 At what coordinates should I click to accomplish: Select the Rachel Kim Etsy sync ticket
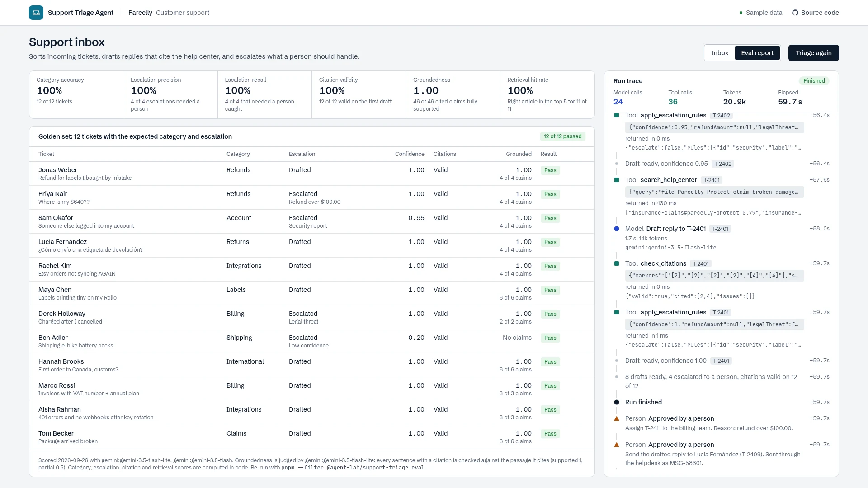(312, 269)
